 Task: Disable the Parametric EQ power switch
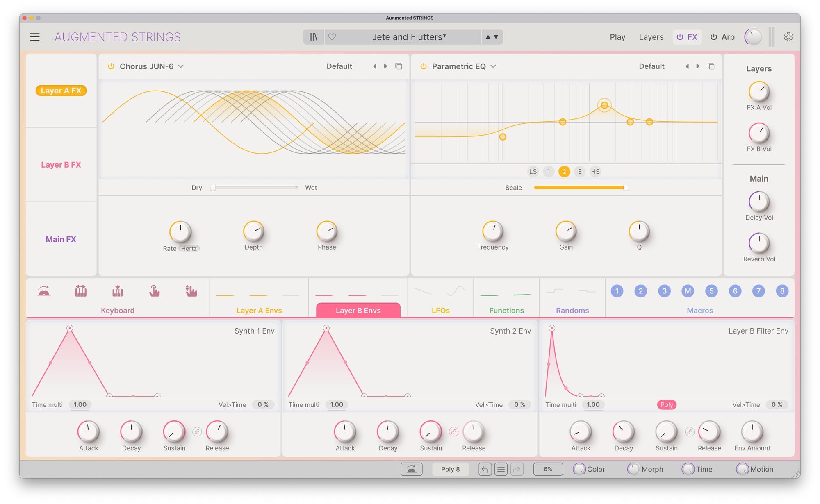[x=424, y=66]
